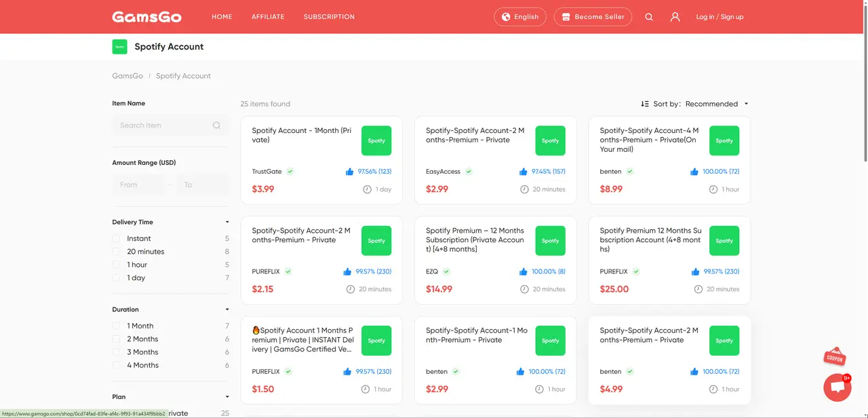
Task: Click the user profile icon
Action: [675, 17]
